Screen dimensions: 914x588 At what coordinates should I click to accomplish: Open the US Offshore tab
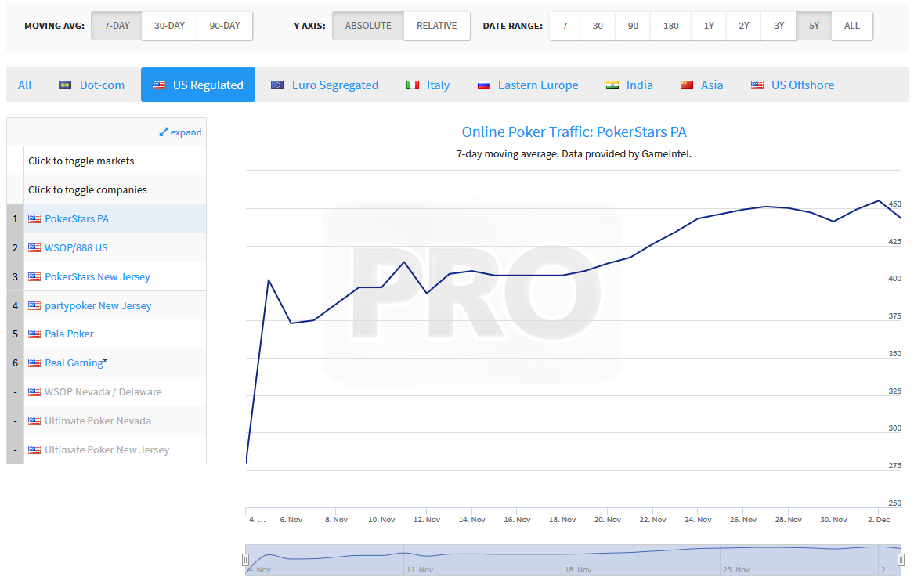tap(793, 85)
